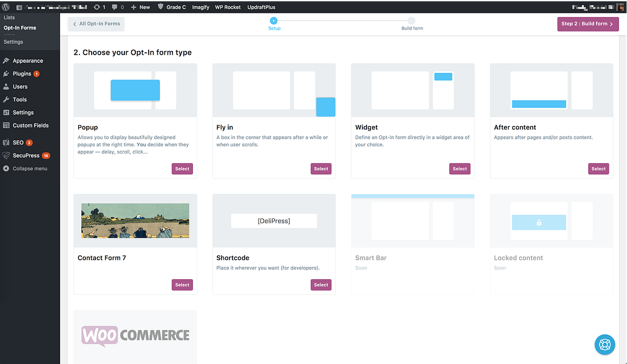
Task: Click the user avatar in admin bar
Action: tap(622, 7)
